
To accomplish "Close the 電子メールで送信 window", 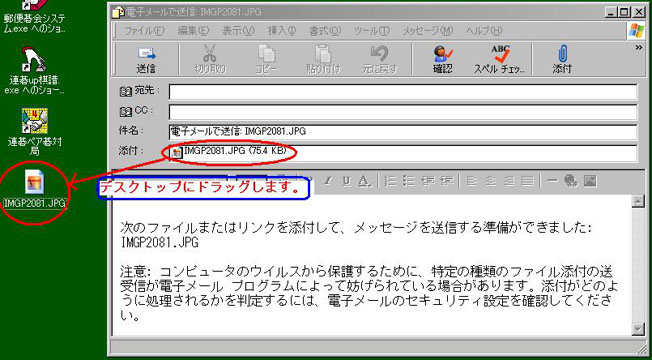I will (x=638, y=12).
